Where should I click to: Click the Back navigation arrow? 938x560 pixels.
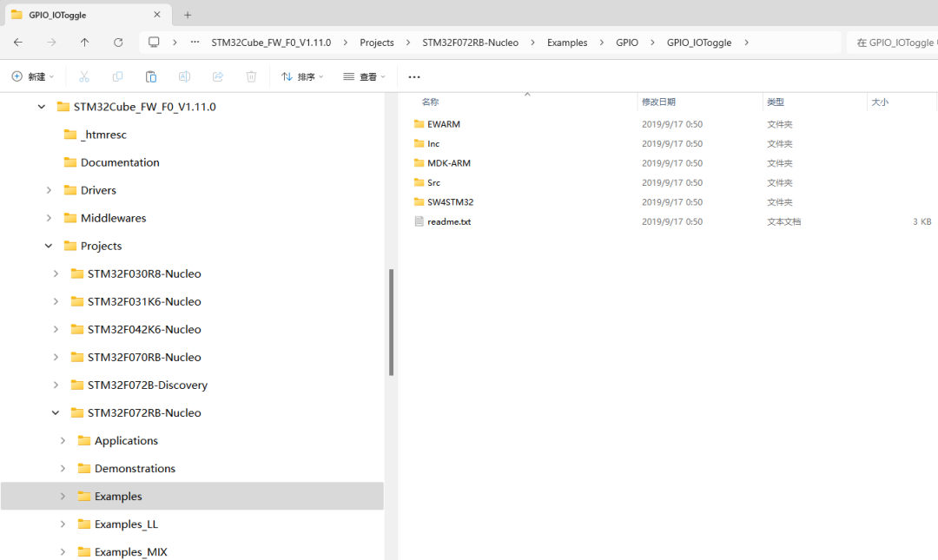18,42
